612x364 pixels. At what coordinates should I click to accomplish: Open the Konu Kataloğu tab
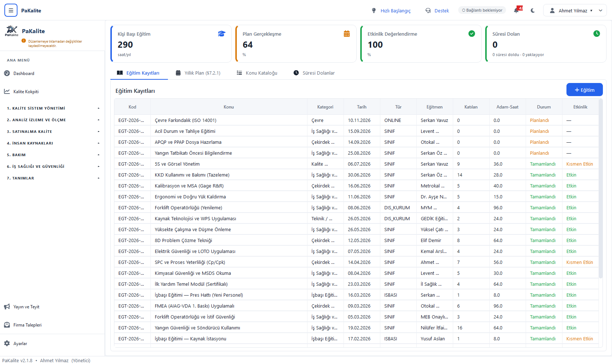257,73
